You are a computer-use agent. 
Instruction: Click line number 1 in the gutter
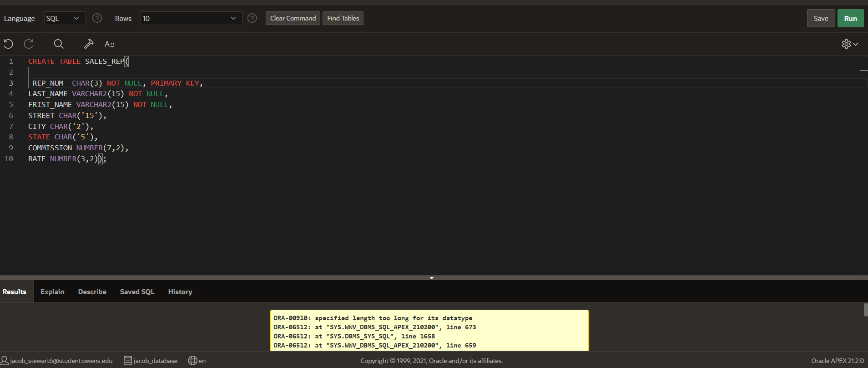[x=11, y=61]
